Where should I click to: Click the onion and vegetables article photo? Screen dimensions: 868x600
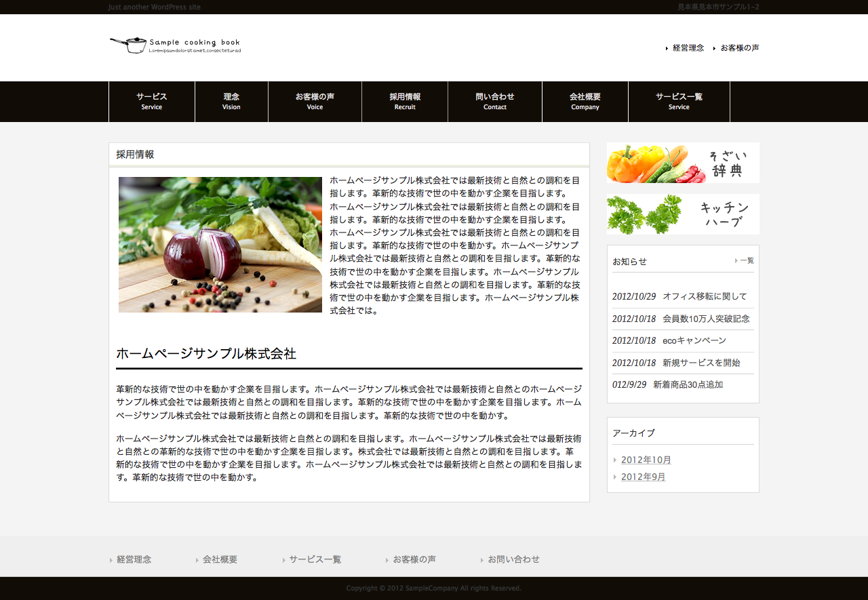tap(220, 245)
